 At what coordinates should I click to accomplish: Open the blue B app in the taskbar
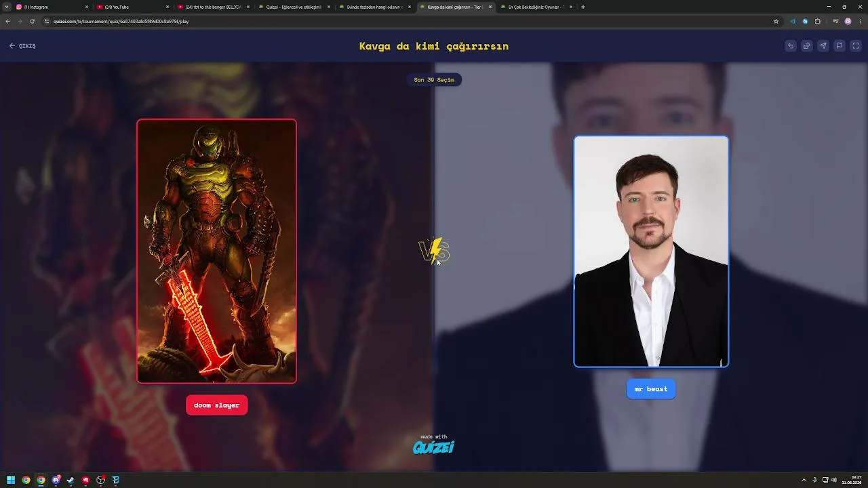click(x=115, y=480)
